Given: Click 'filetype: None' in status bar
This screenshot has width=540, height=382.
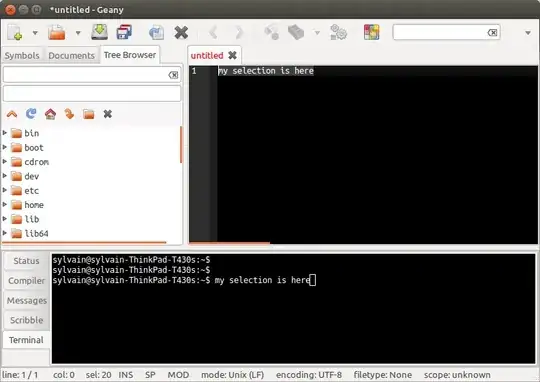Looking at the screenshot, I should (x=383, y=375).
